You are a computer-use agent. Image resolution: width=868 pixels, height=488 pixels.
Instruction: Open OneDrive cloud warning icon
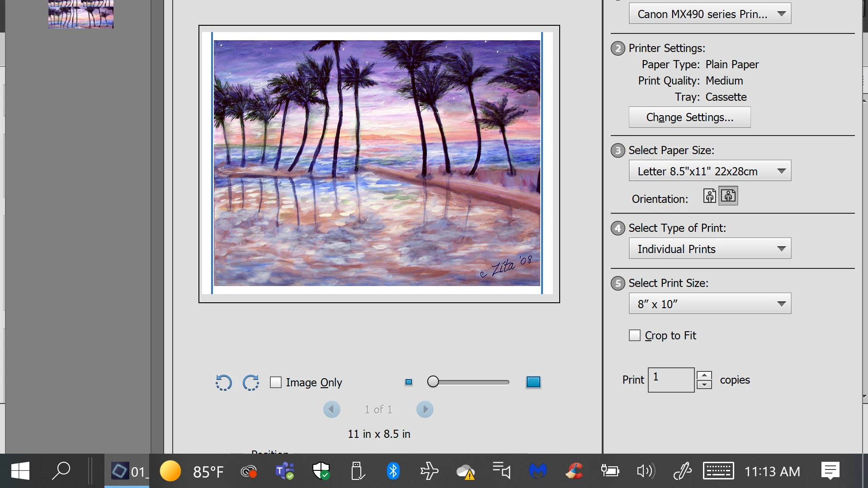click(x=466, y=472)
